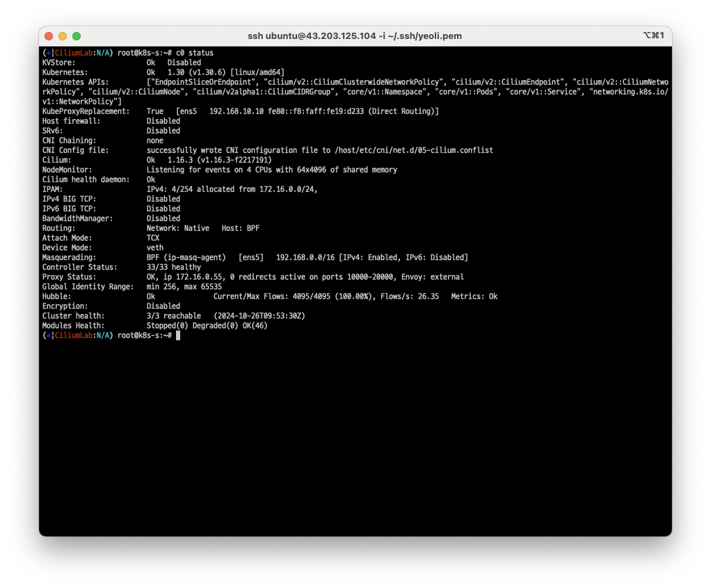Click '3/3 reachable' cluster health value

pos(174,316)
